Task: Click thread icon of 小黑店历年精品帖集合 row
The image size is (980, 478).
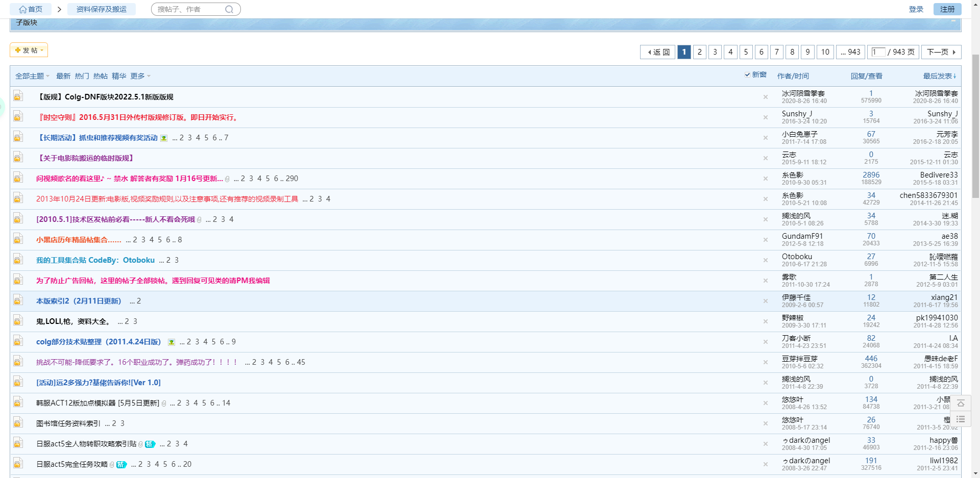Action: [x=18, y=239]
